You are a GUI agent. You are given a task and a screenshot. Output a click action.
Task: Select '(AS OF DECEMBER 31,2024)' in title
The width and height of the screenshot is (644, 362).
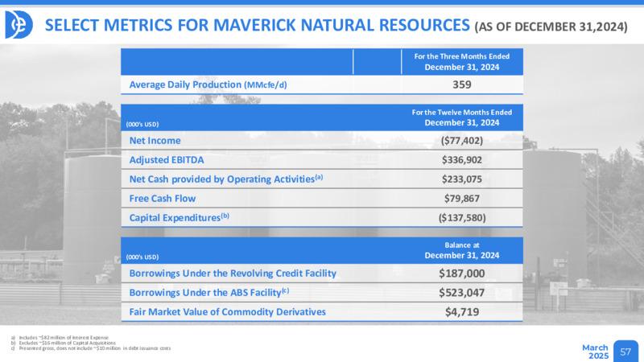pyautogui.click(x=551, y=27)
